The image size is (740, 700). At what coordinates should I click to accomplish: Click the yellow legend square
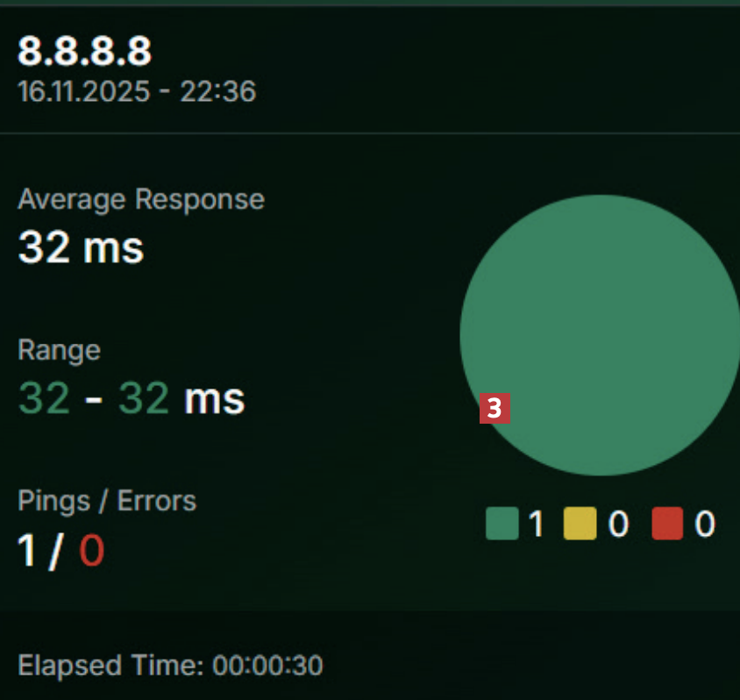click(580, 523)
